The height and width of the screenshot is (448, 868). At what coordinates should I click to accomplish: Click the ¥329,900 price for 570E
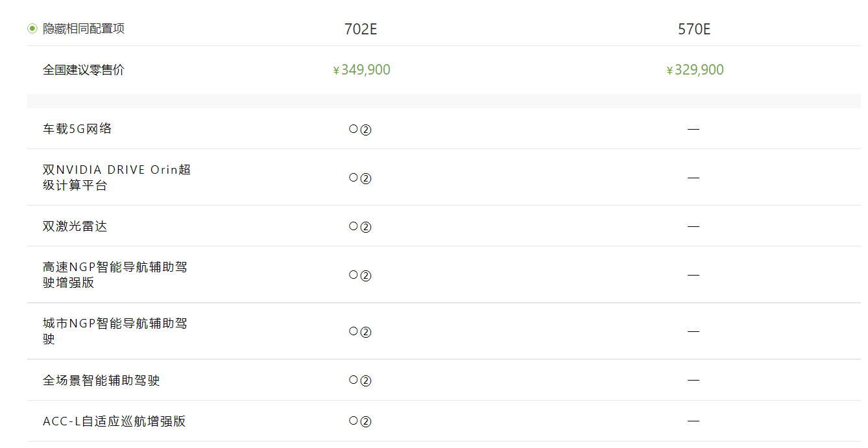(x=695, y=70)
